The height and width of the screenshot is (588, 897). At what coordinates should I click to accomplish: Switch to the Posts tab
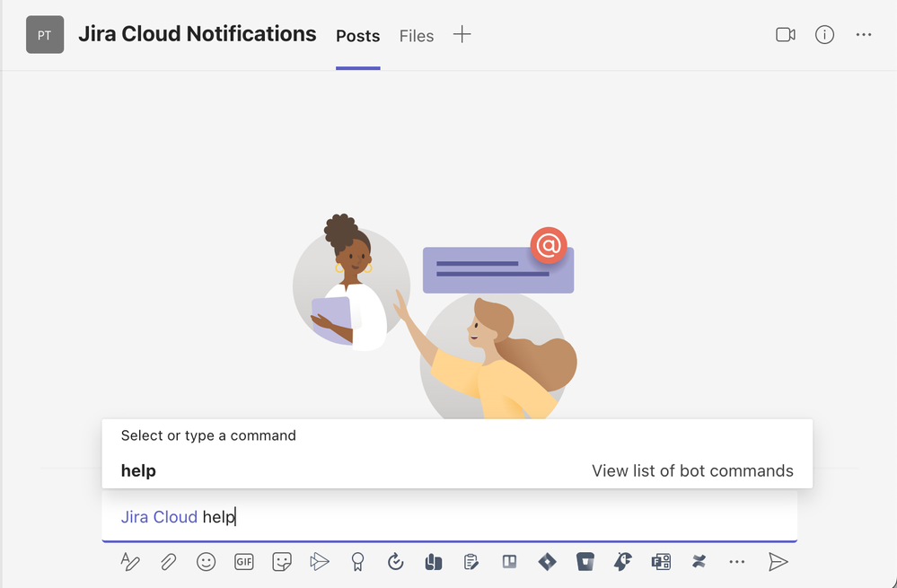pyautogui.click(x=357, y=36)
